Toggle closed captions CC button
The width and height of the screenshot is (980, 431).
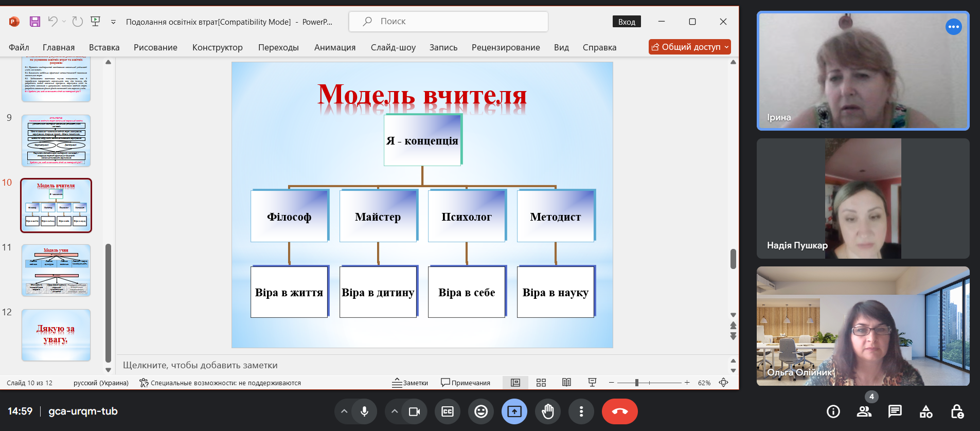[448, 411]
